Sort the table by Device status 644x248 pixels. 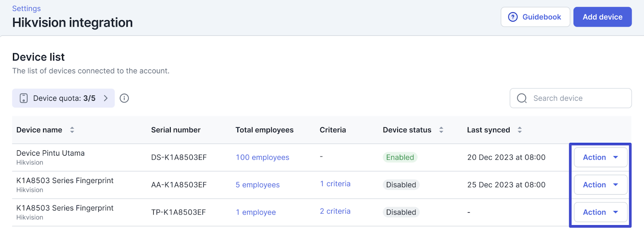point(441,130)
